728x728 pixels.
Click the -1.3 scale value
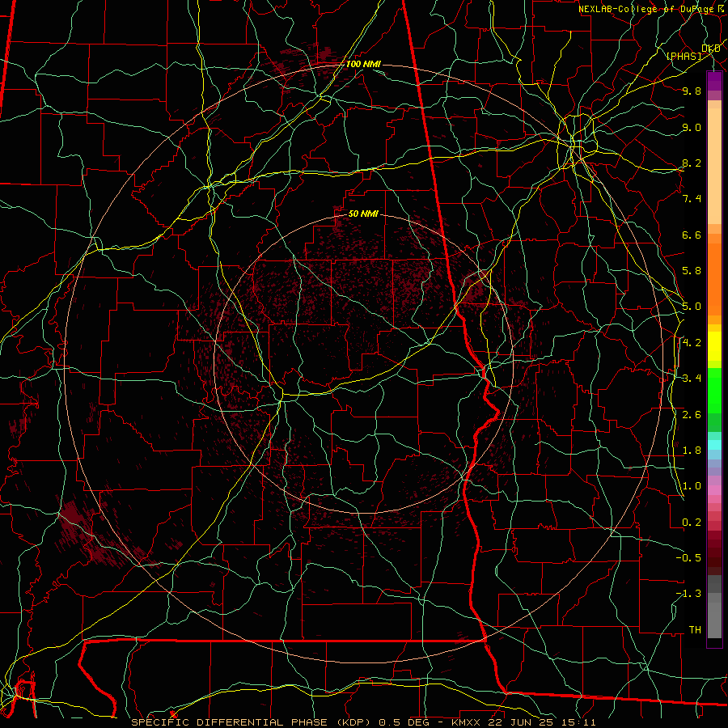pyautogui.click(x=688, y=594)
